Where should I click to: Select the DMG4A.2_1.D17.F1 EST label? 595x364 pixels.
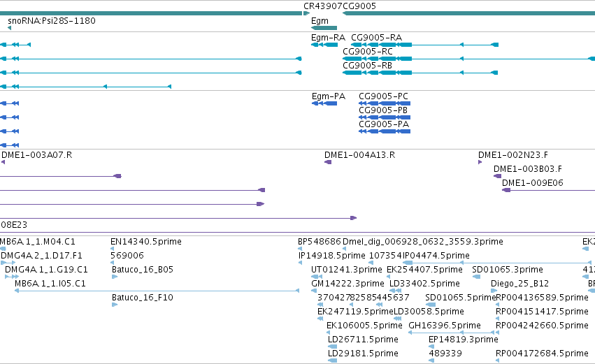click(42, 256)
